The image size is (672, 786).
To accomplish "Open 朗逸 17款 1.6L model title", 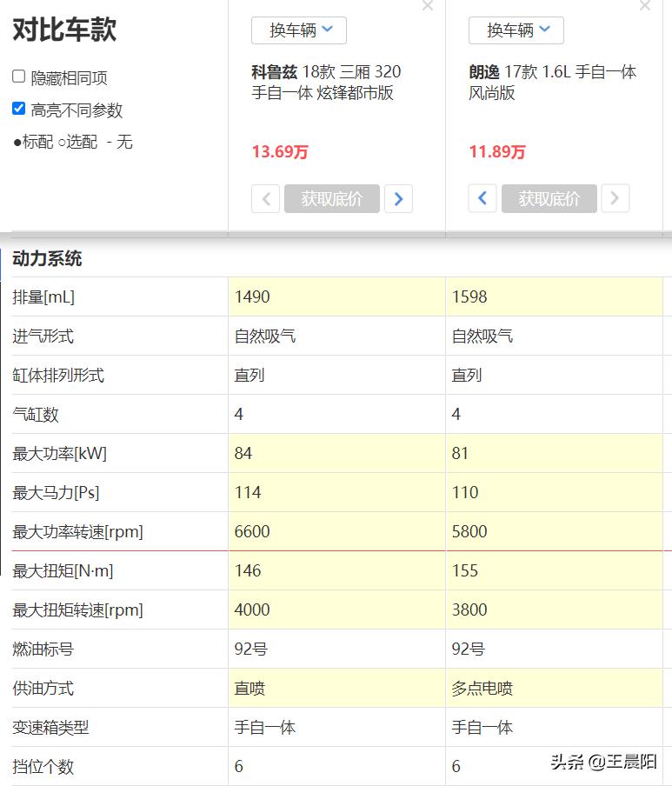I will click(552, 83).
